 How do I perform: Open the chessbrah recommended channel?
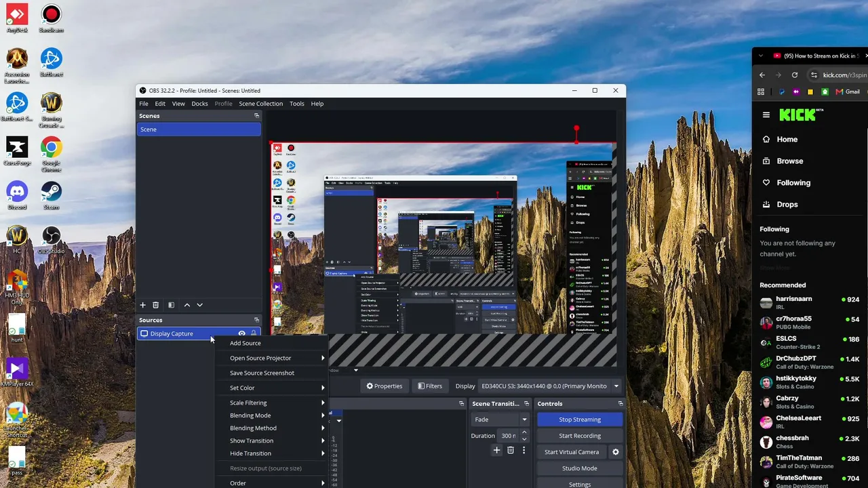pyautogui.click(x=810, y=442)
